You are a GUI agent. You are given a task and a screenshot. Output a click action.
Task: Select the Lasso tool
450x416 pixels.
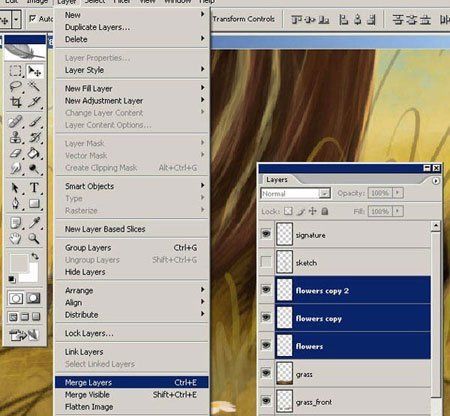click(x=15, y=87)
